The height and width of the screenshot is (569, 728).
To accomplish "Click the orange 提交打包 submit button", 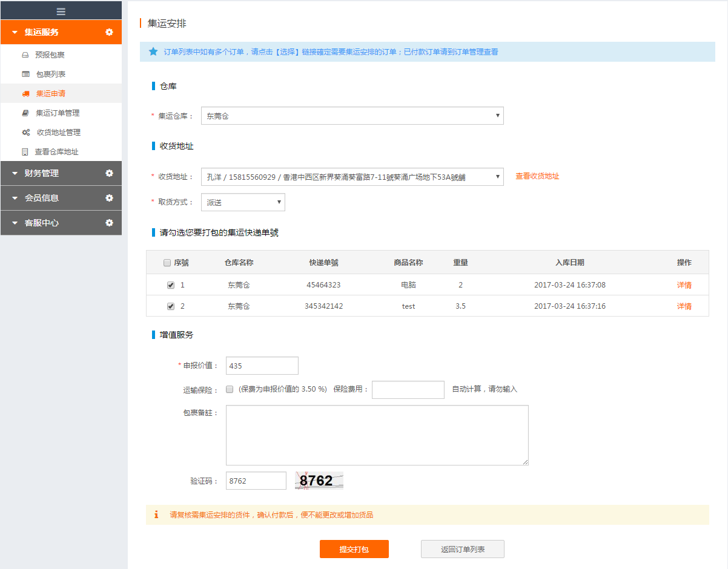I will [x=354, y=549].
